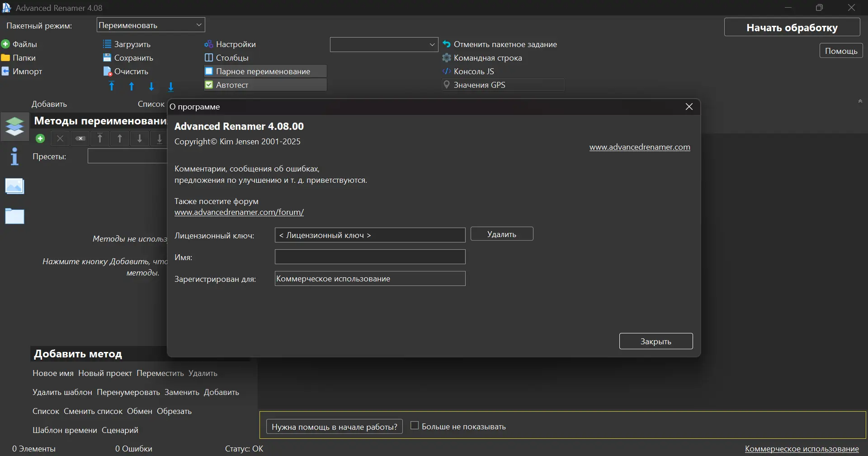
Task: Click the Пресеты input field
Action: 127,157
